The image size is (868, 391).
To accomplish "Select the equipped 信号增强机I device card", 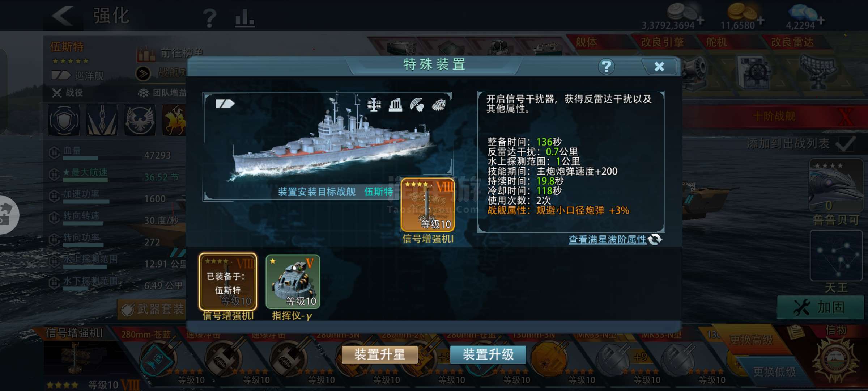I will 228,282.
